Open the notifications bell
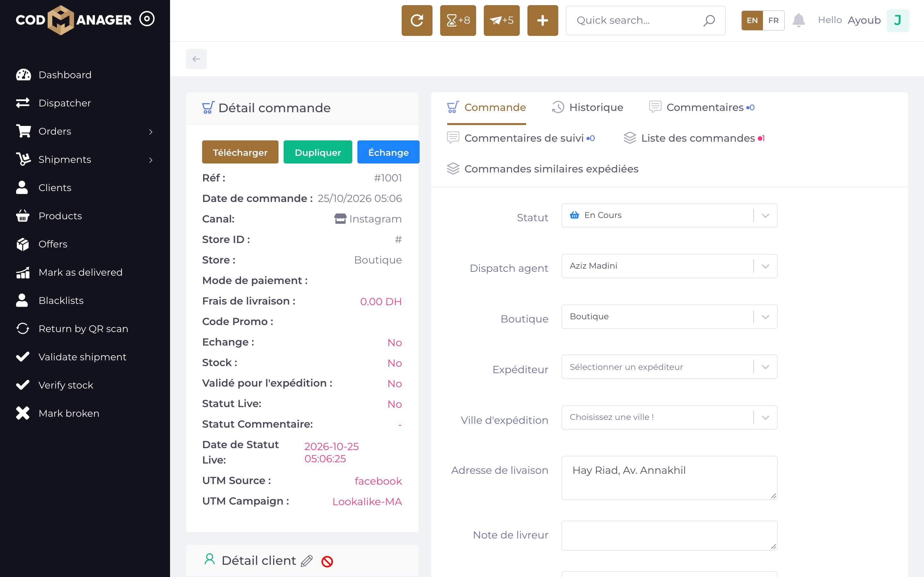Viewport: 924px width, 577px height. 798,20
